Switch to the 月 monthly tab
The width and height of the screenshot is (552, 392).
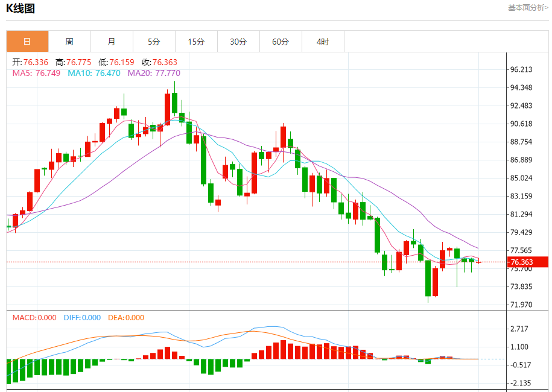(112, 42)
